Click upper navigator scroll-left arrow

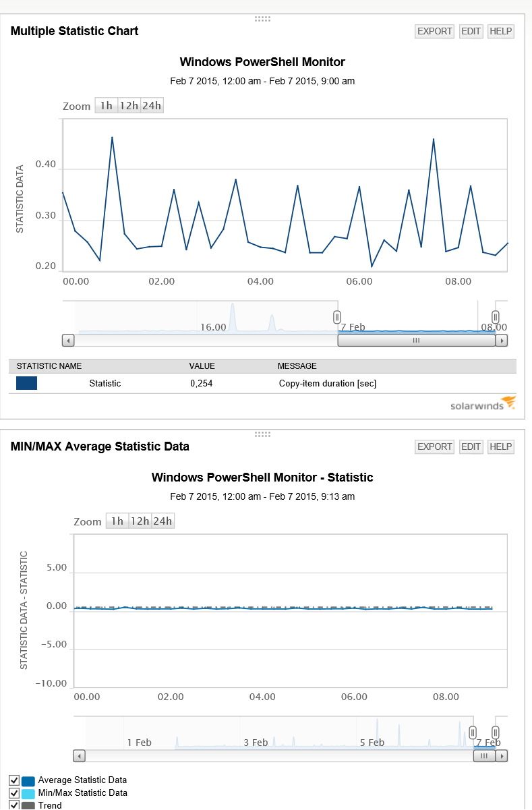pos(69,341)
